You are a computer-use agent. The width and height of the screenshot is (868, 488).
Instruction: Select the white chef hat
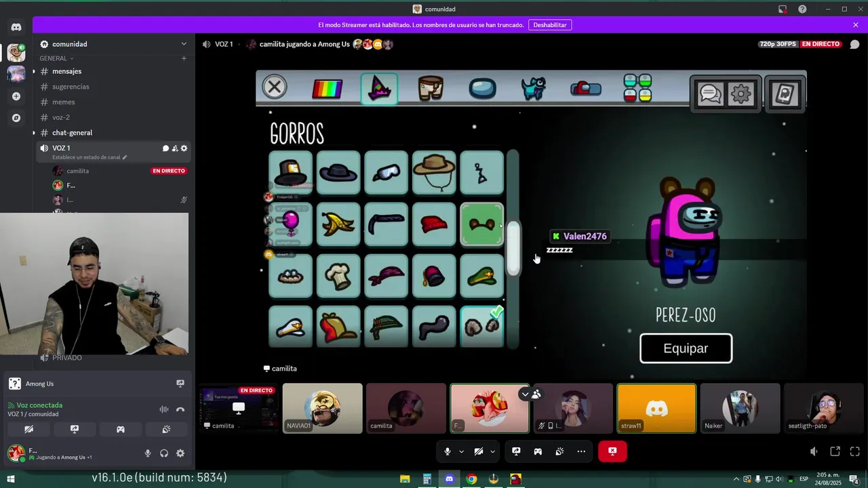click(x=338, y=276)
